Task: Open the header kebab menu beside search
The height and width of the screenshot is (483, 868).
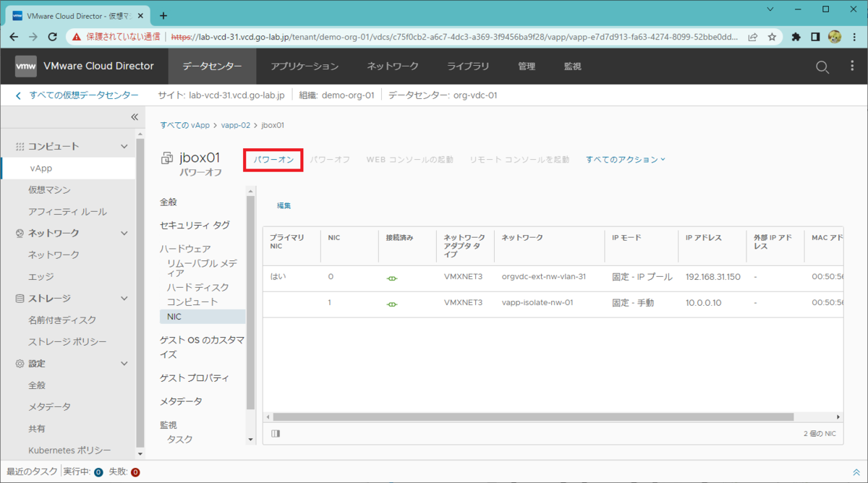Action: coord(852,67)
